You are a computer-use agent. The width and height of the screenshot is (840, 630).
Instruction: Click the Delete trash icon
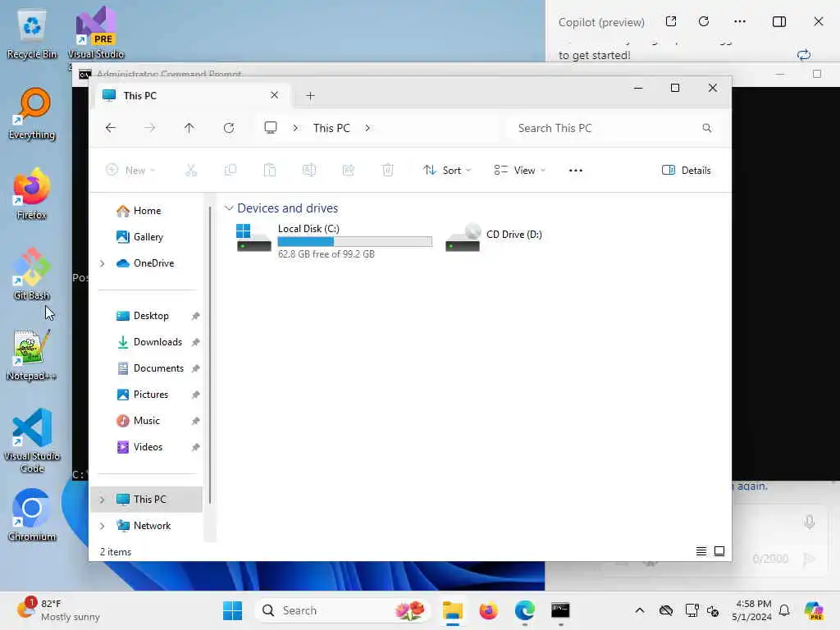tap(388, 171)
